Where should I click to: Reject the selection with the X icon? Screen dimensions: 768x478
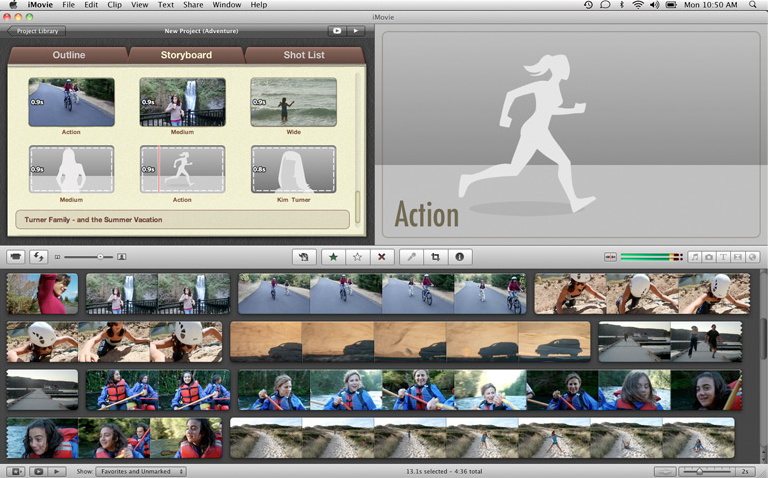pyautogui.click(x=381, y=257)
